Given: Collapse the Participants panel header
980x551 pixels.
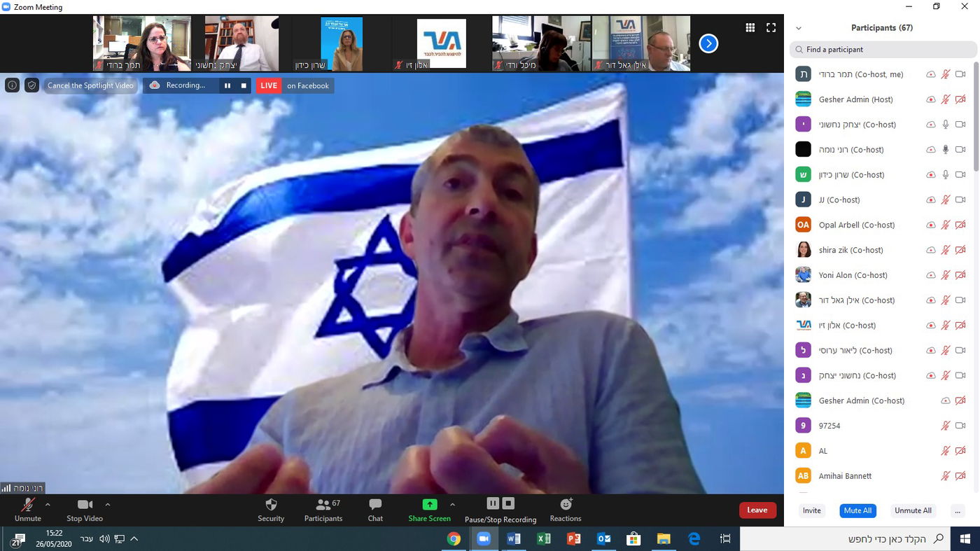Looking at the screenshot, I should (x=798, y=27).
